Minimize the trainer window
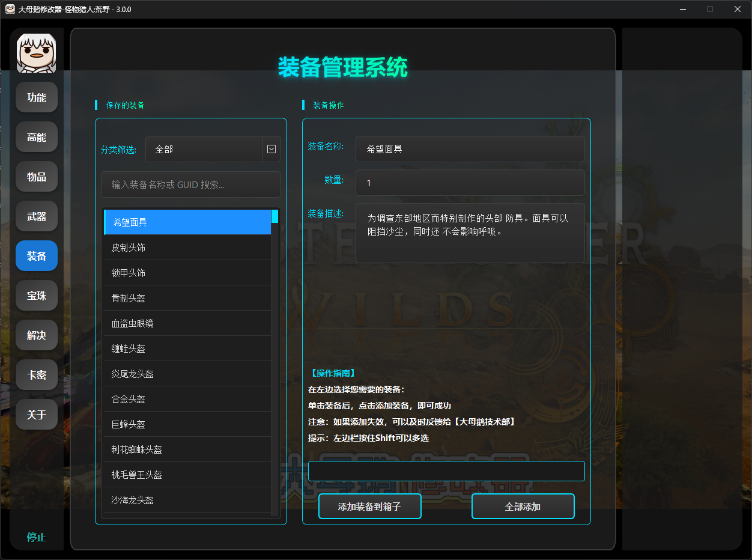 pyautogui.click(x=683, y=9)
